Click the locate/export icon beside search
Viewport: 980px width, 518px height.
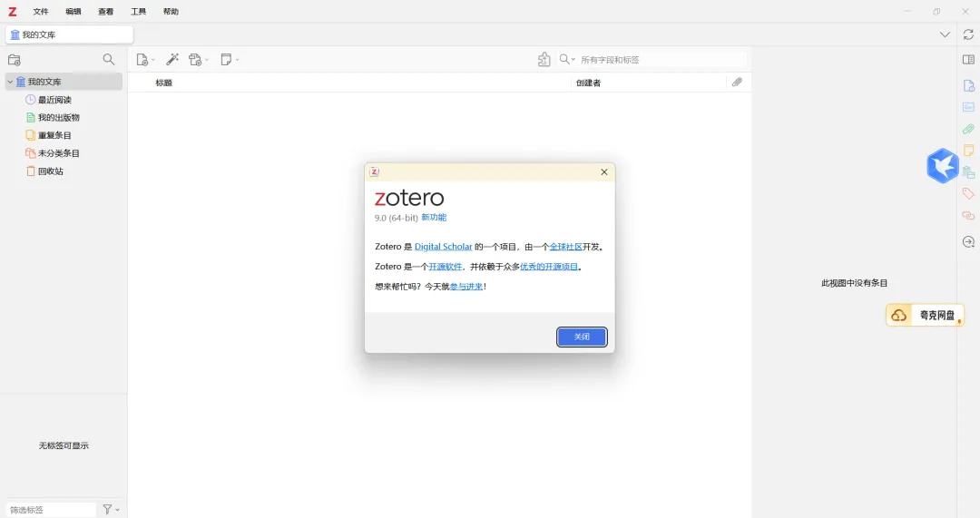544,59
